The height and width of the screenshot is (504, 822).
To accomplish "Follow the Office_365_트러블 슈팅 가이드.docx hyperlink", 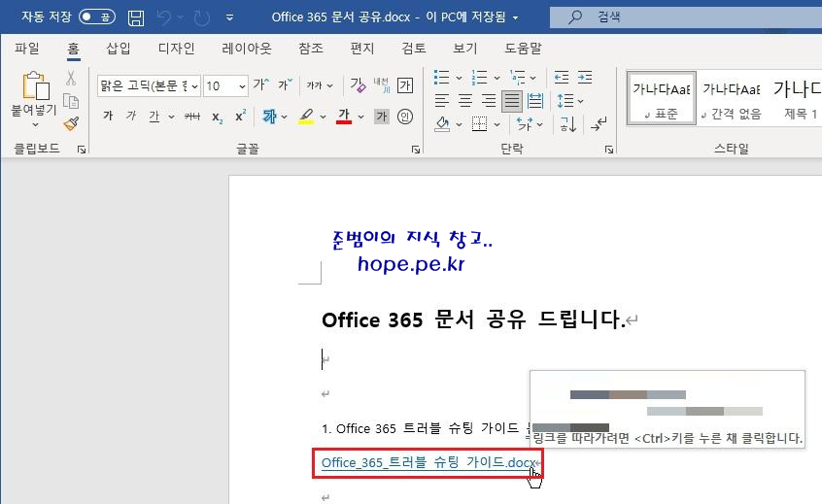I will (x=428, y=462).
